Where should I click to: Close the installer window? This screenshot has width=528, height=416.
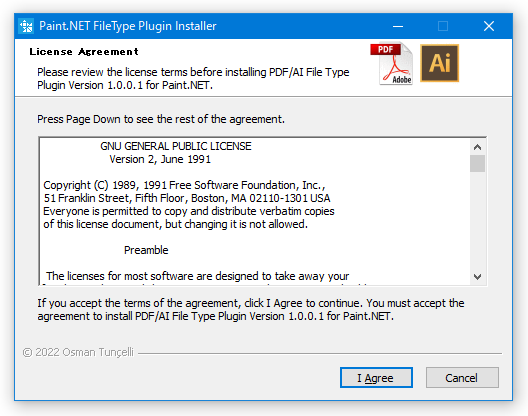tap(489, 26)
